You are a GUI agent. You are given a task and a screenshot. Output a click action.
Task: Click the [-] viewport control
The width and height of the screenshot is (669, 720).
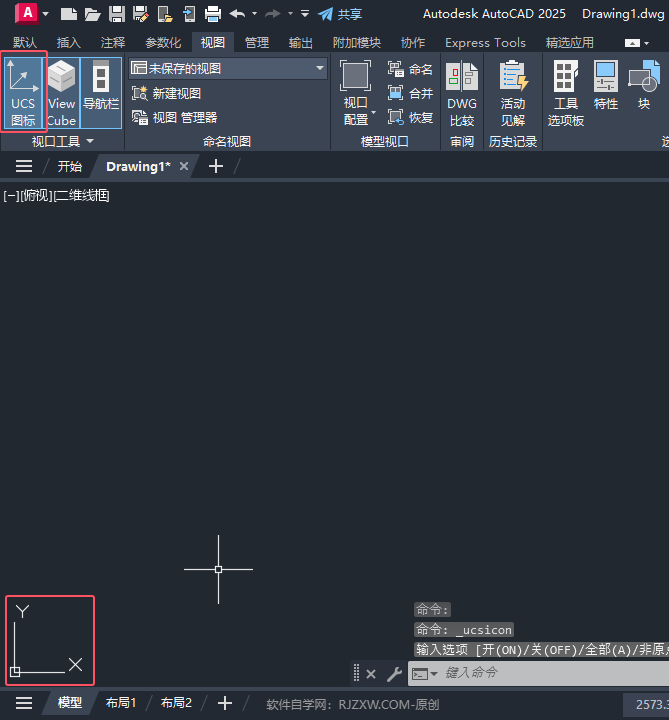11,196
